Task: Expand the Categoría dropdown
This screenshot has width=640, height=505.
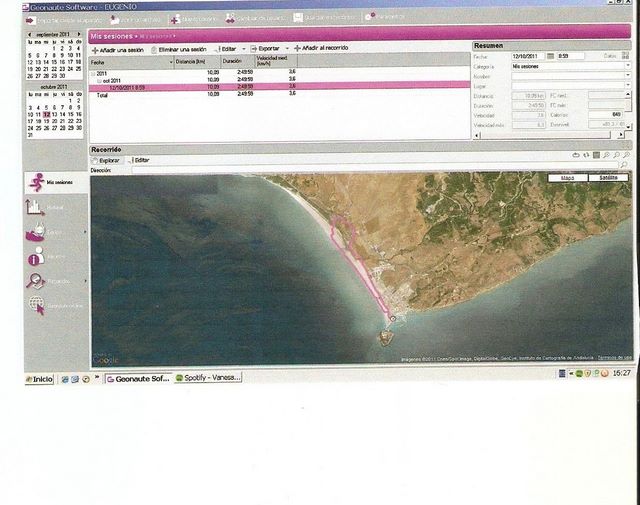Action: 627,66
